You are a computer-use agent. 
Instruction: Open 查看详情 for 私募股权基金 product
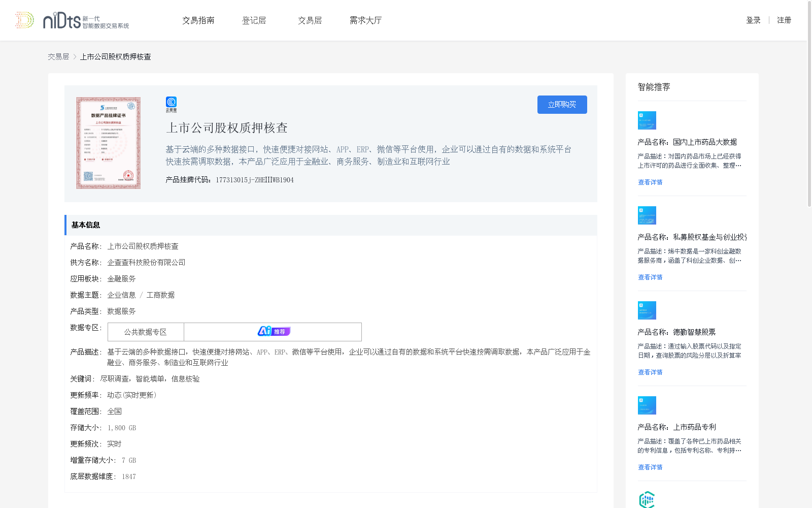(650, 277)
